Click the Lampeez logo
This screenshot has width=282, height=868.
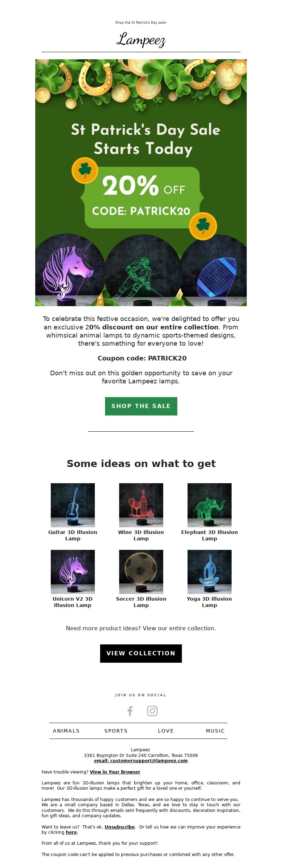tap(141, 40)
